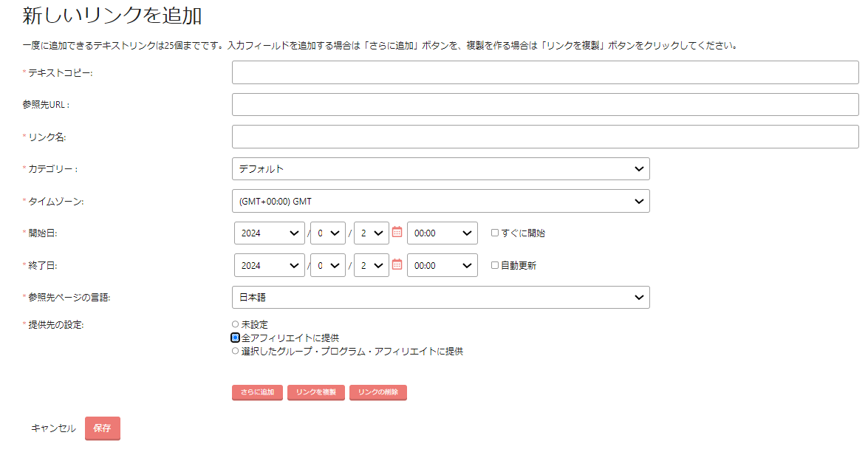Open the start date time dropdown
This screenshot has width=868, height=455.
pos(442,233)
